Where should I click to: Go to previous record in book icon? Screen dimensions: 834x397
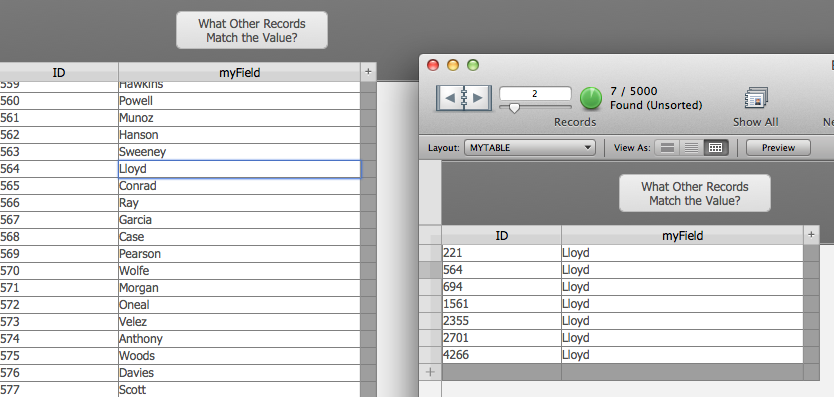450,98
